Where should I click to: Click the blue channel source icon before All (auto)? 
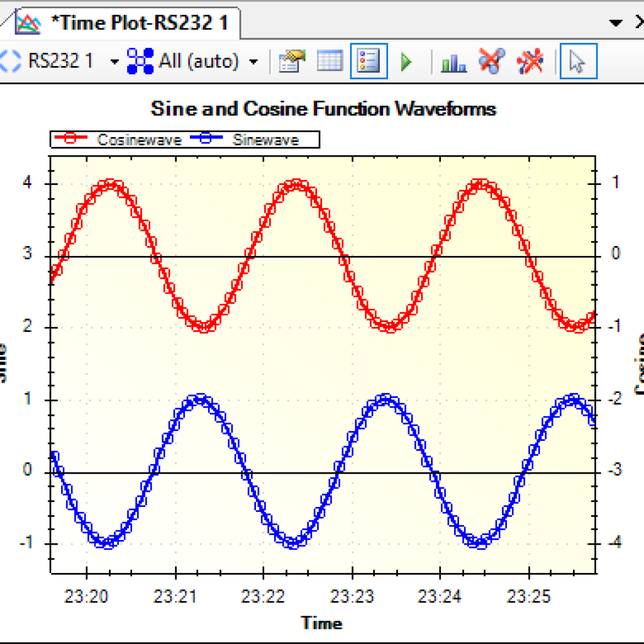coord(139,61)
